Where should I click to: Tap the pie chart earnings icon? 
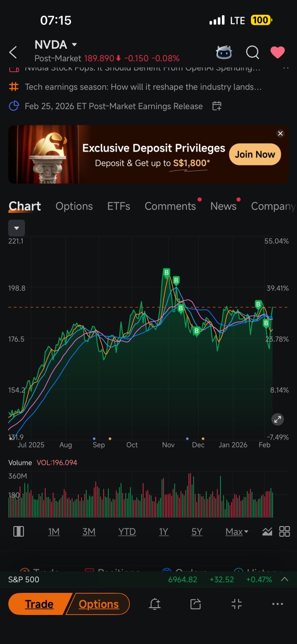[14, 106]
